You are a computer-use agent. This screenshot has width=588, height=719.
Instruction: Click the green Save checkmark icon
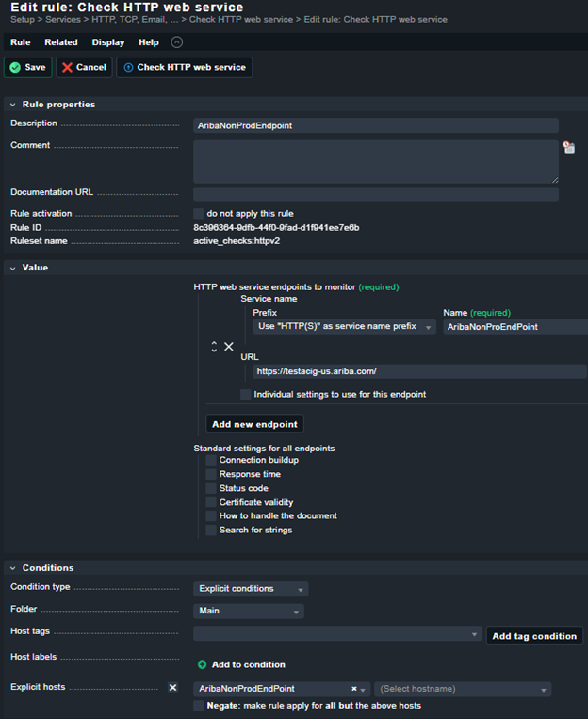[15, 68]
